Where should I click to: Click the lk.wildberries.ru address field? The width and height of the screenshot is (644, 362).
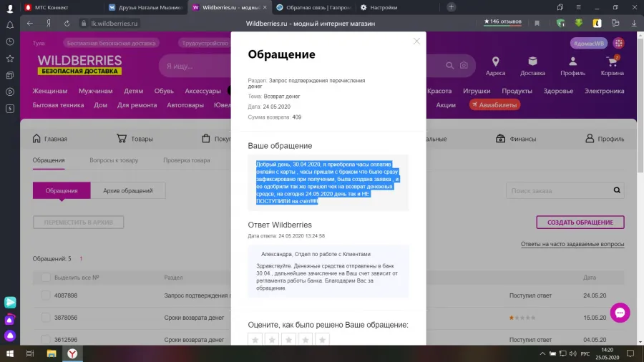[114, 24]
